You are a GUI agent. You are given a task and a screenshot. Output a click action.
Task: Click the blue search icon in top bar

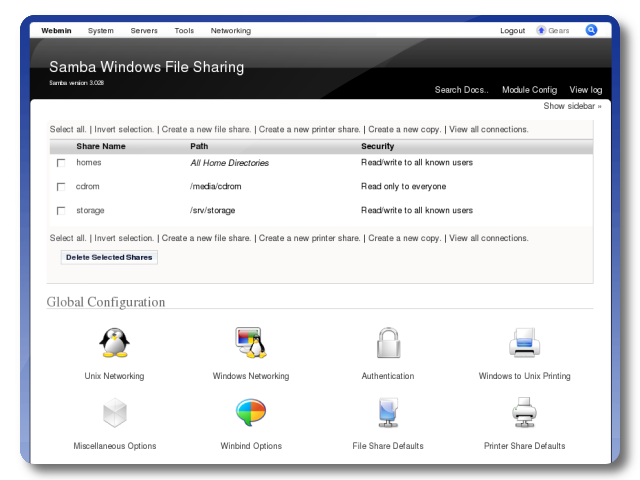(x=591, y=30)
